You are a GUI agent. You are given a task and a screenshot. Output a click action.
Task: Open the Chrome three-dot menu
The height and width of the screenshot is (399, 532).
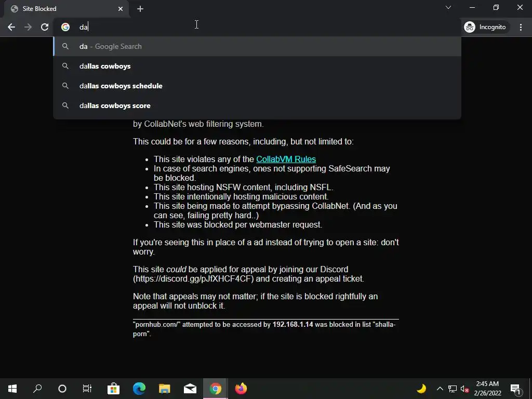point(521,27)
